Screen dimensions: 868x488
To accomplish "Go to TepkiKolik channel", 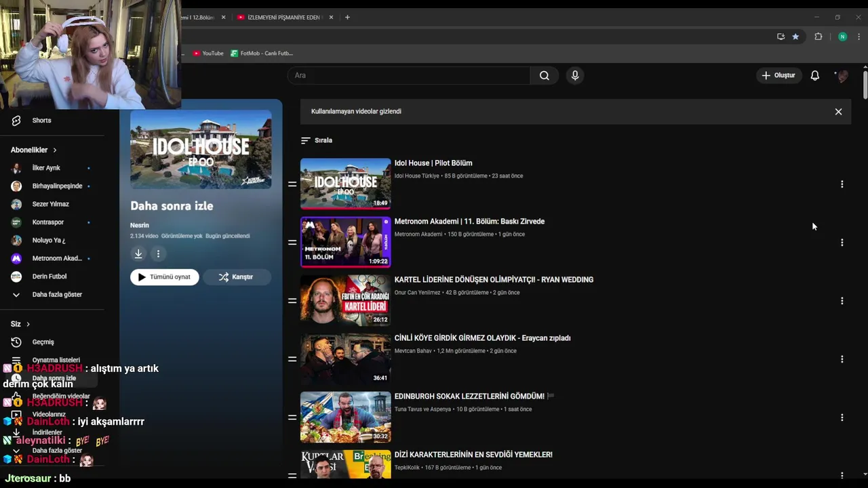I will coord(408,468).
